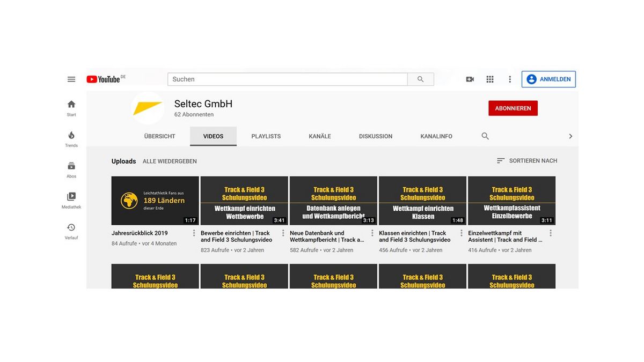Play Datenbank anlegen und Wettkampfbericht thumbnail
Viewport: 644px width, 362px height.
pos(333,201)
